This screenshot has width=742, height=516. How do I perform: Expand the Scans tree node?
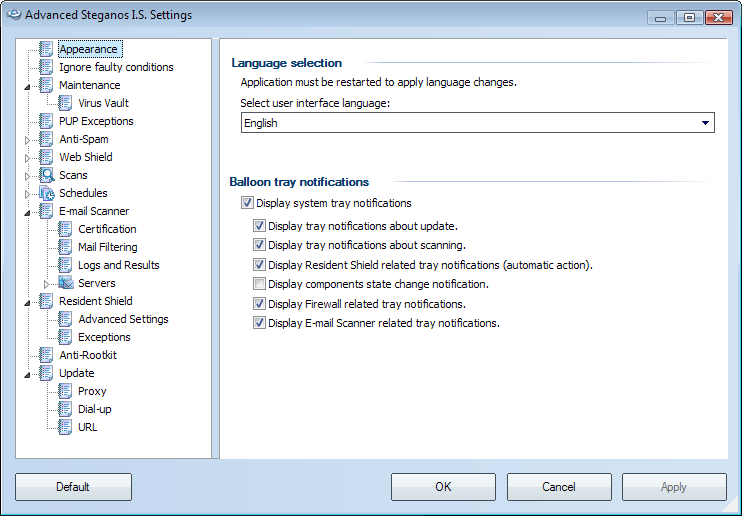pyautogui.click(x=27, y=176)
